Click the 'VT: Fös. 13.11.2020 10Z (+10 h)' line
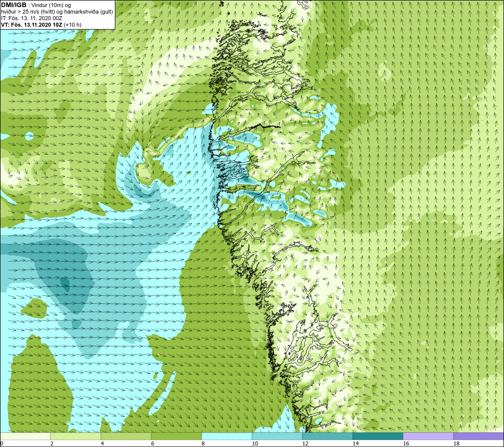 [x=41, y=25]
